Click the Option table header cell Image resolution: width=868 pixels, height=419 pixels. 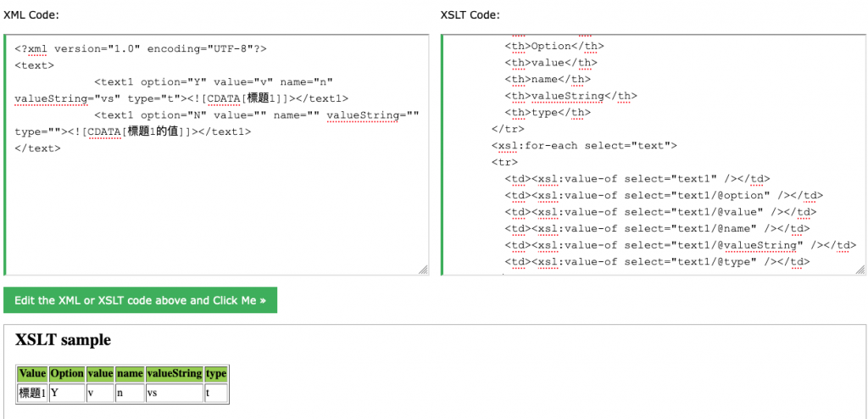(x=67, y=373)
